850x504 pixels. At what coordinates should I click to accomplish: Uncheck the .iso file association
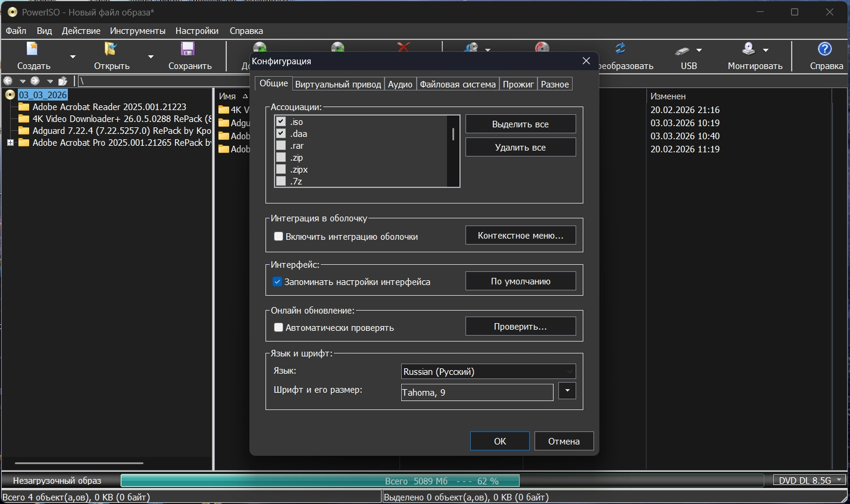(281, 122)
